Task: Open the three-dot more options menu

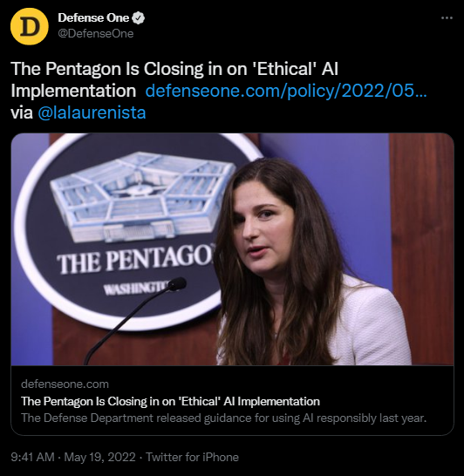Action: [x=447, y=18]
